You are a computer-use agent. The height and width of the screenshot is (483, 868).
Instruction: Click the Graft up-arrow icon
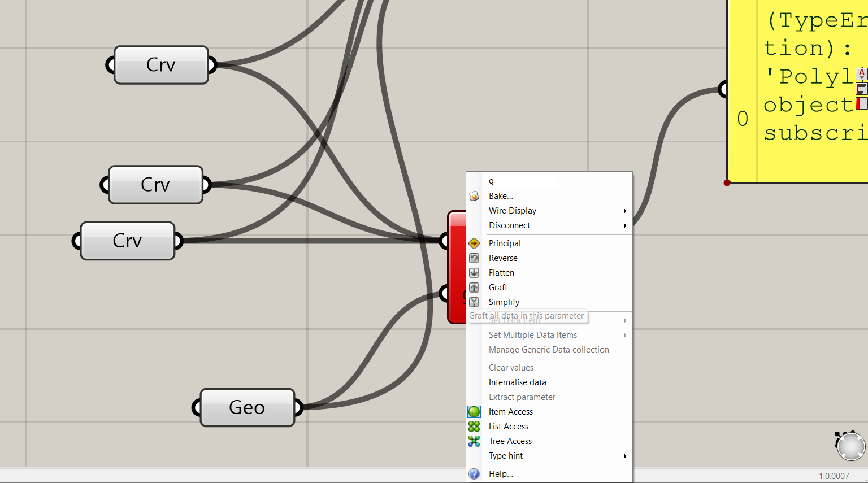pyautogui.click(x=474, y=288)
